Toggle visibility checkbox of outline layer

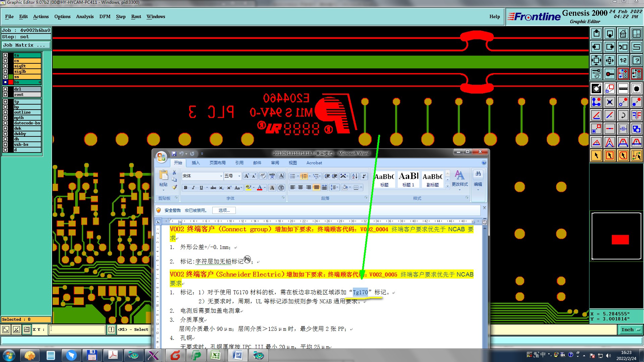coord(5,112)
